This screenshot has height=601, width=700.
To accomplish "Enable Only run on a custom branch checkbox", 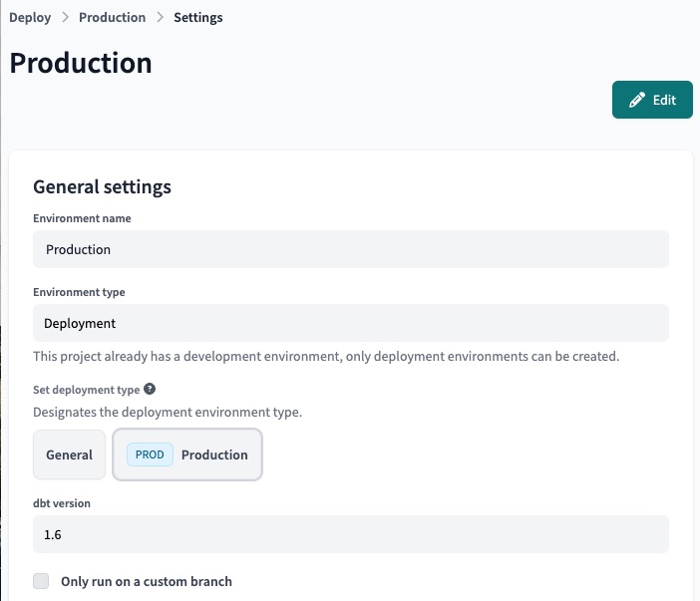I will coord(41,581).
